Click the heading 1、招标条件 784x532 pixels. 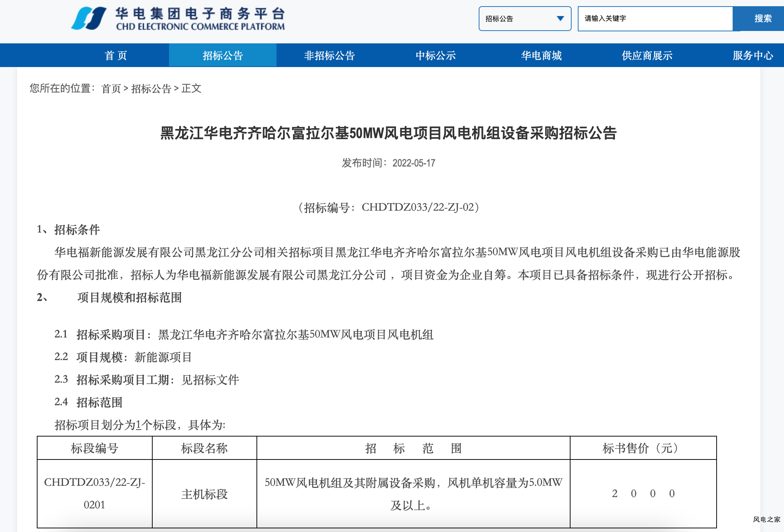point(68,230)
